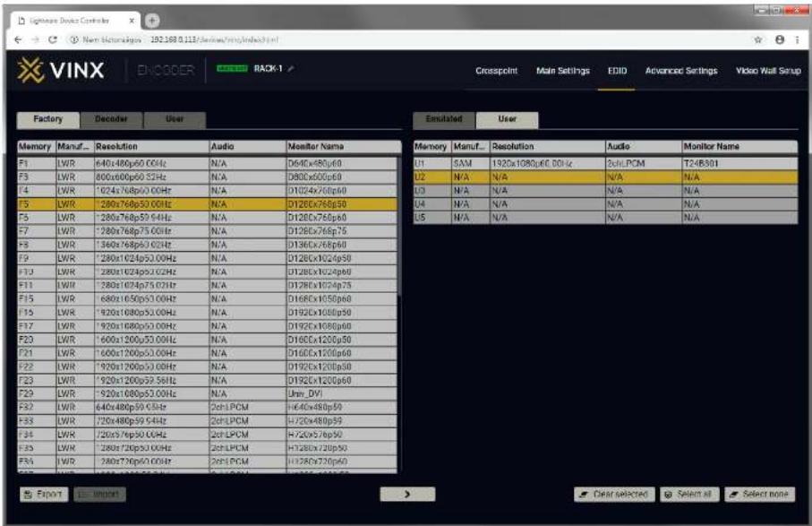
Task: Open the Crosspoint menu
Action: click(496, 71)
